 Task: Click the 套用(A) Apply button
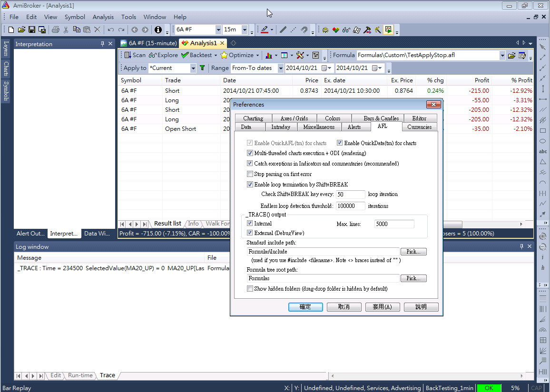(383, 307)
